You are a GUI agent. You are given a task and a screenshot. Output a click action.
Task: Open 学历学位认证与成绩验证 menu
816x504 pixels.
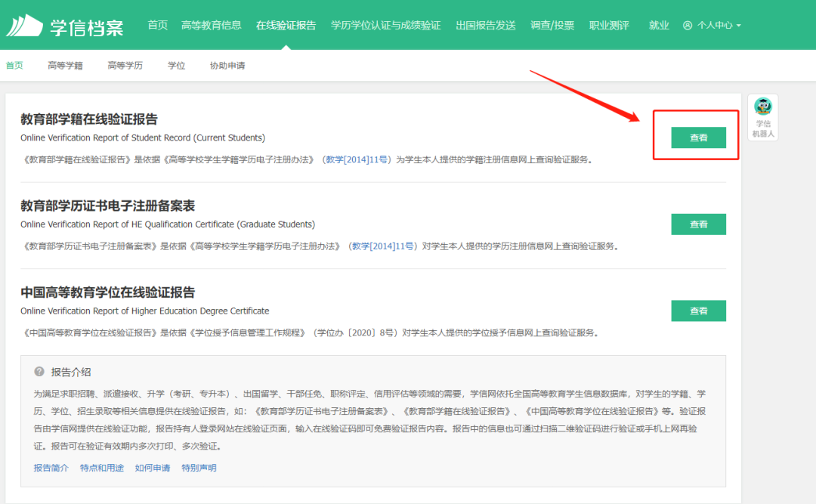[x=385, y=25]
